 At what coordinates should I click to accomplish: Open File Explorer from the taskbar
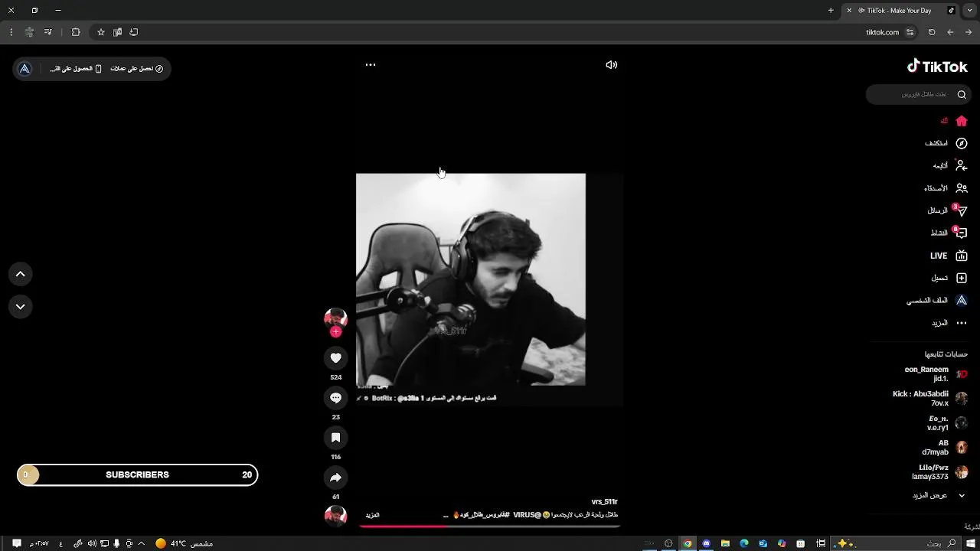[x=725, y=543]
